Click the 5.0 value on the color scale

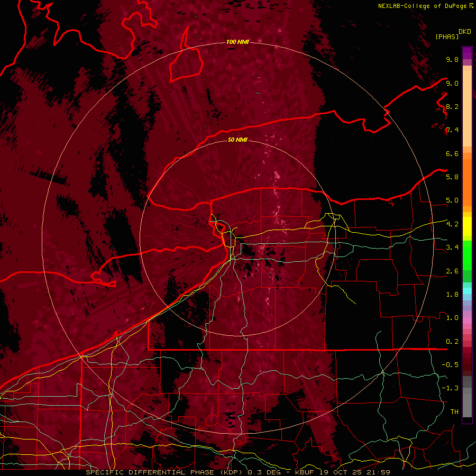452,200
